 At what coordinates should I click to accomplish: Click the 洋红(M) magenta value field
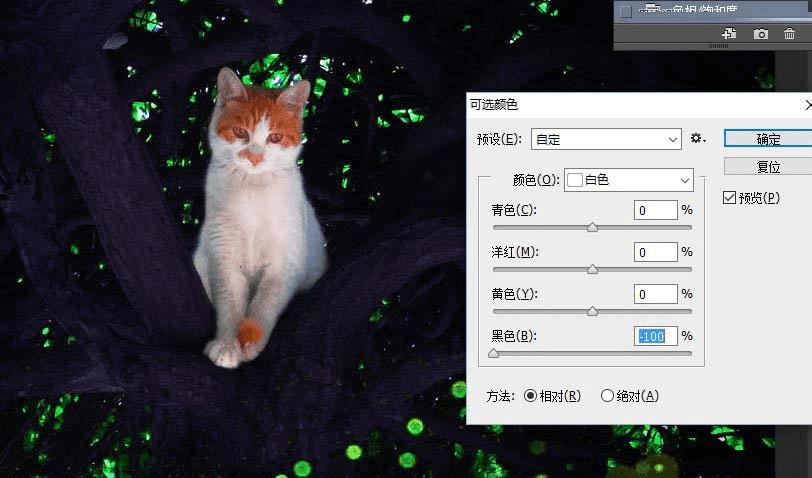pos(656,252)
